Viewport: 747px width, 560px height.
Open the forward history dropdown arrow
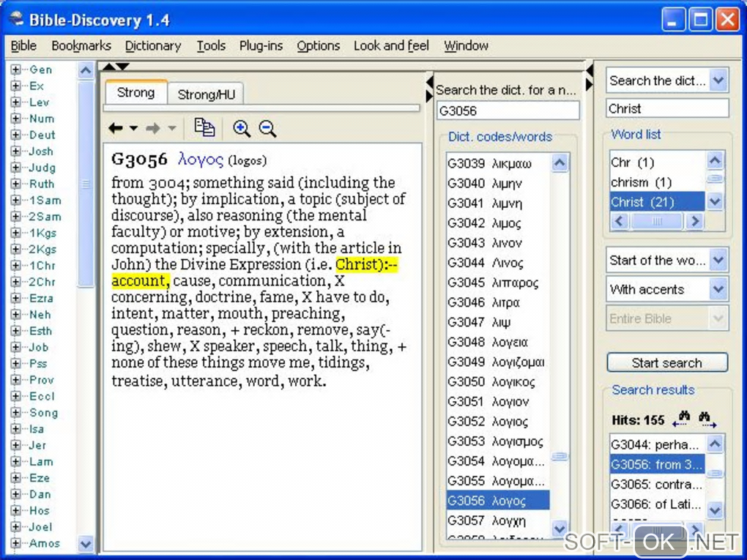tap(172, 128)
